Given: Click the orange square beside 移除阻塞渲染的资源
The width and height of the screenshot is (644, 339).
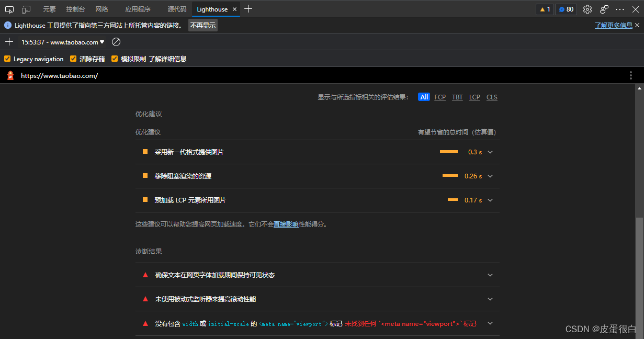Looking at the screenshot, I should tap(145, 176).
